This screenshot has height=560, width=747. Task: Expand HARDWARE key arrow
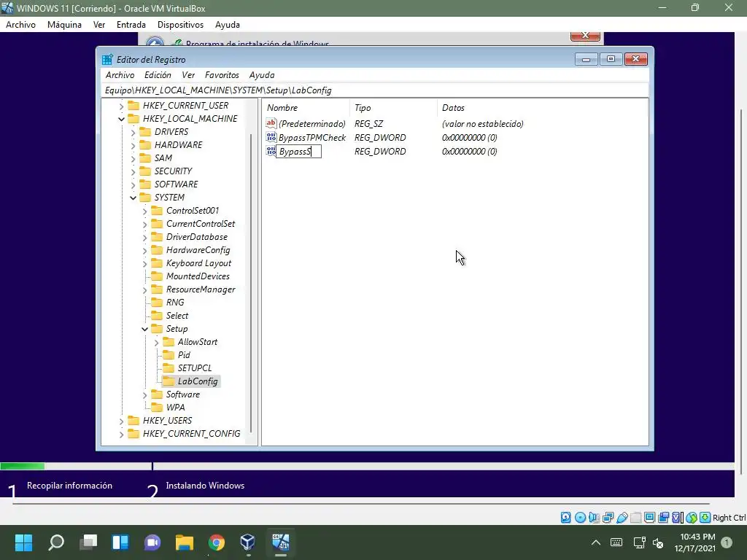[x=133, y=145]
